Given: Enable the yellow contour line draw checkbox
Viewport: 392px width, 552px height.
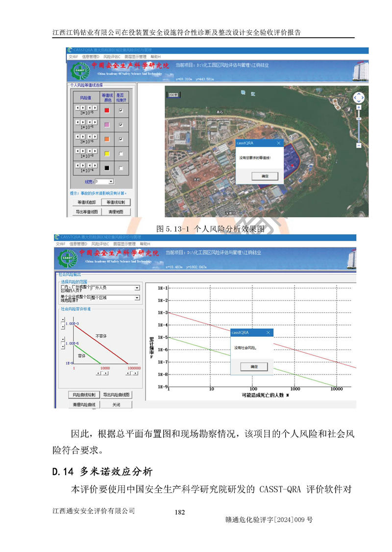Looking at the screenshot, I should pyautogui.click(x=121, y=153).
